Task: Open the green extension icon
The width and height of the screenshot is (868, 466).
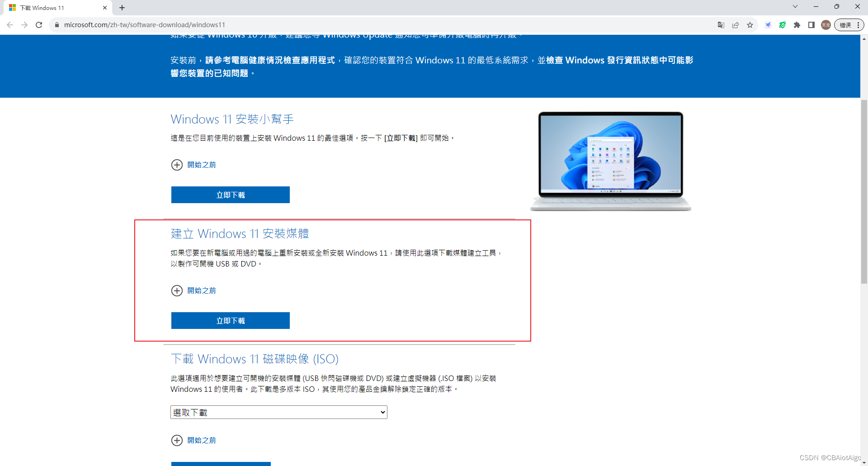Action: [783, 25]
